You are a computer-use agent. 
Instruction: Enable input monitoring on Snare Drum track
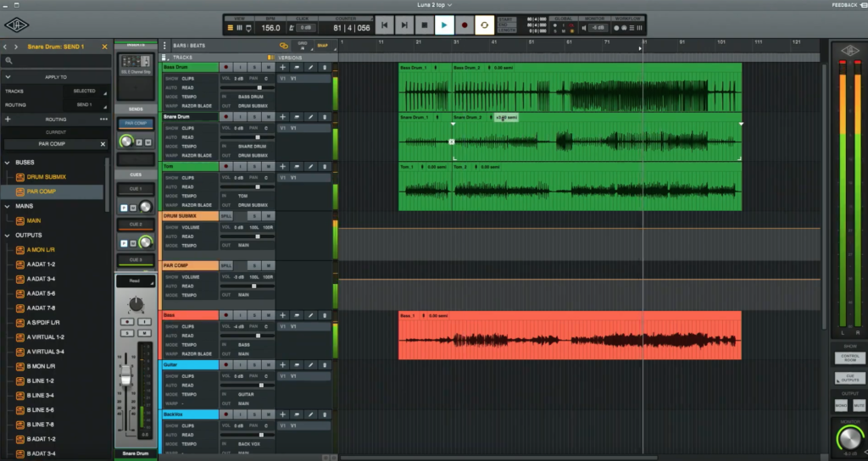pyautogui.click(x=240, y=117)
